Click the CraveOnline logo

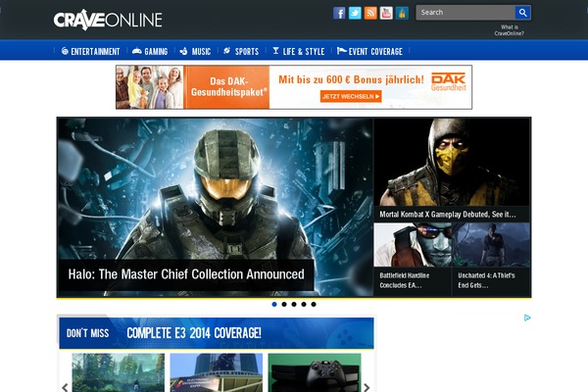click(108, 20)
